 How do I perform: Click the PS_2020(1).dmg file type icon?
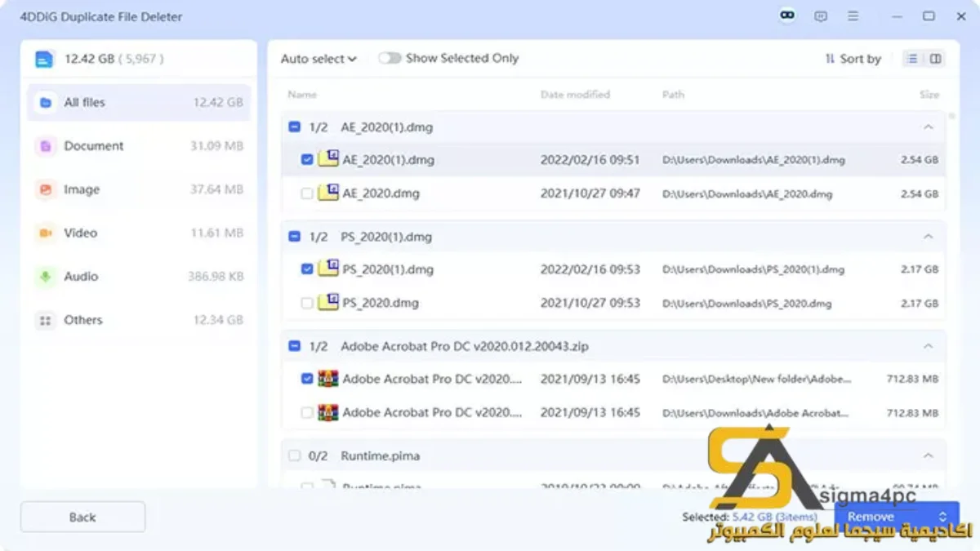pos(328,269)
